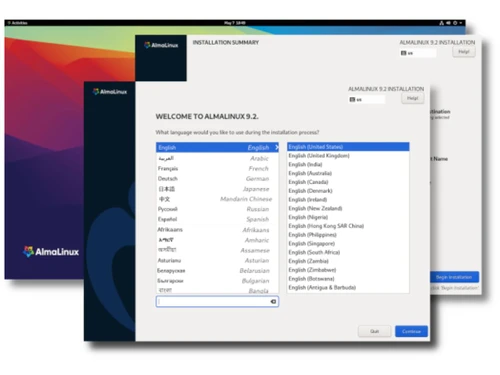This screenshot has width=500, height=375.
Task: Select English (New Zealand) locale
Action: (x=348, y=208)
